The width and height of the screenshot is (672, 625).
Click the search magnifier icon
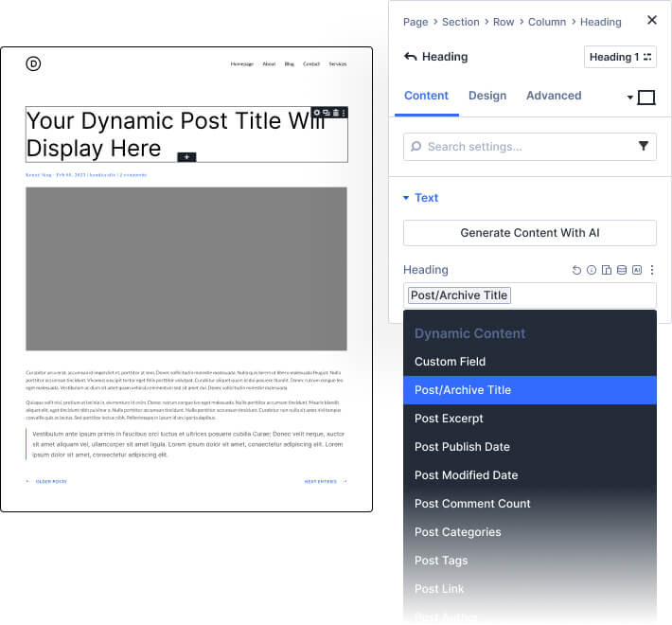point(416,146)
